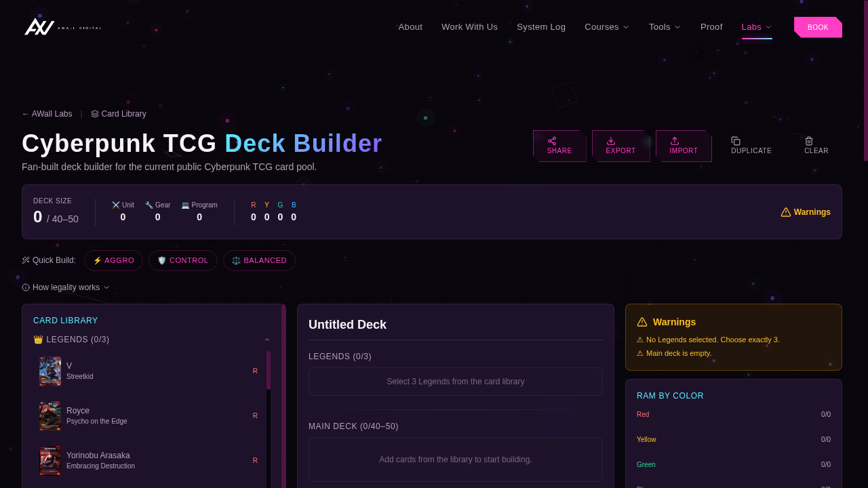Click the Quick Build wand icon
This screenshot has height=488, width=868.
coord(26,260)
